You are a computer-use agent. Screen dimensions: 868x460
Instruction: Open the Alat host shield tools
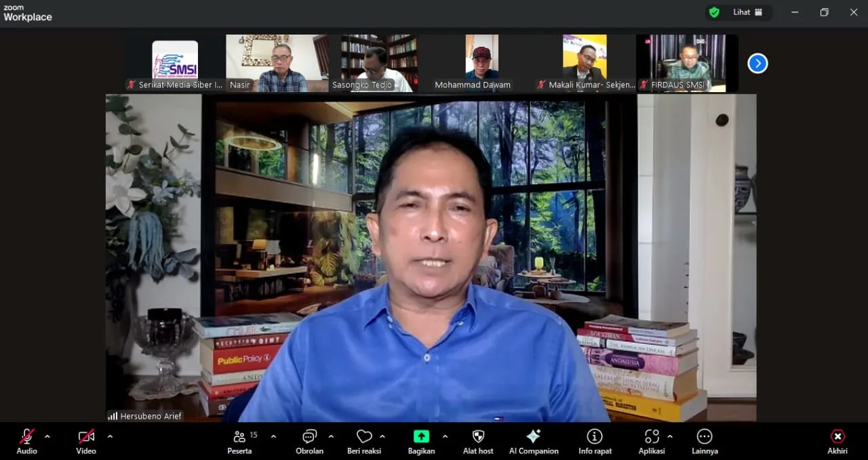point(478,441)
